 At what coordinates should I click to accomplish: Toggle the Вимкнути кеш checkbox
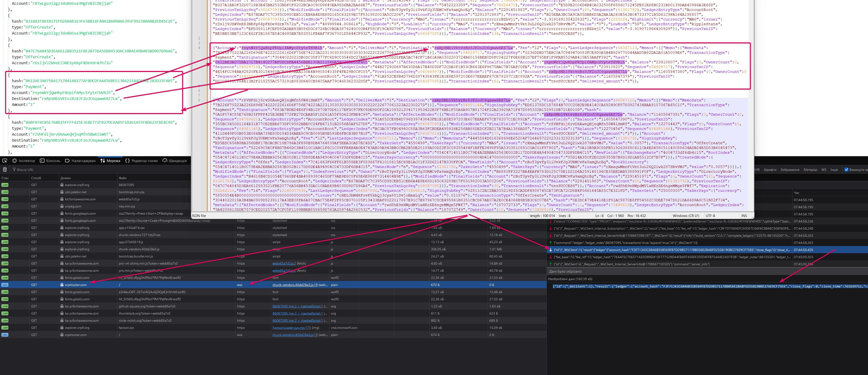846,170
